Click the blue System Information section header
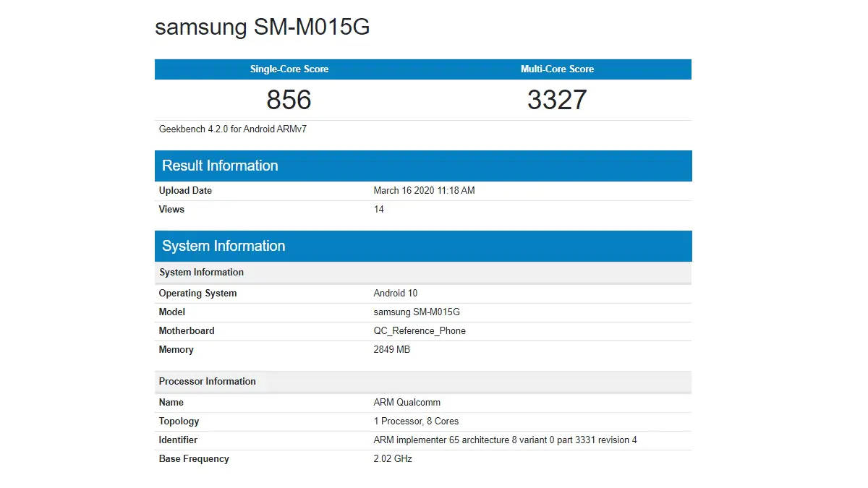The height and width of the screenshot is (488, 868). [423, 246]
